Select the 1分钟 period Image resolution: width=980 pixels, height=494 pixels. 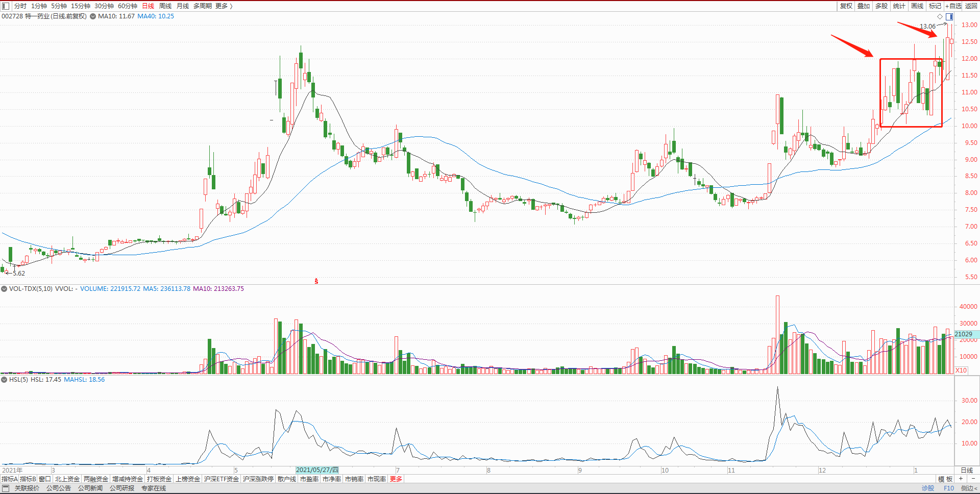(39, 6)
